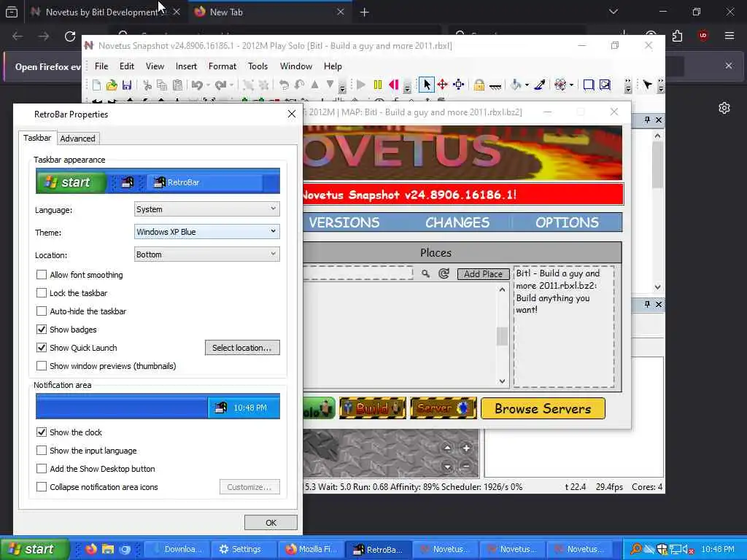747x560 pixels.
Task: Uncheck Show the clock
Action: pyautogui.click(x=42, y=432)
